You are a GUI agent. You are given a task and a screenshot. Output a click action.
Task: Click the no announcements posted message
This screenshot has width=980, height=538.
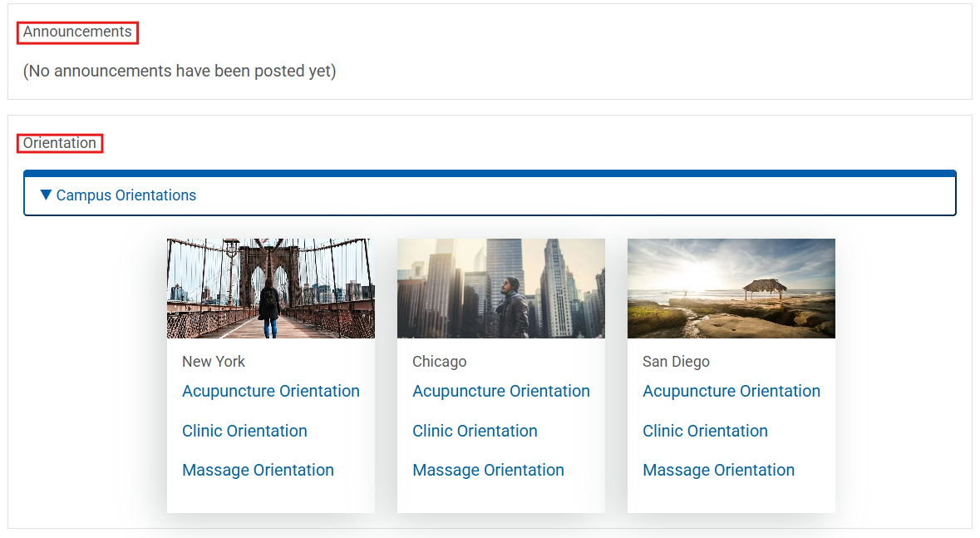point(180,72)
